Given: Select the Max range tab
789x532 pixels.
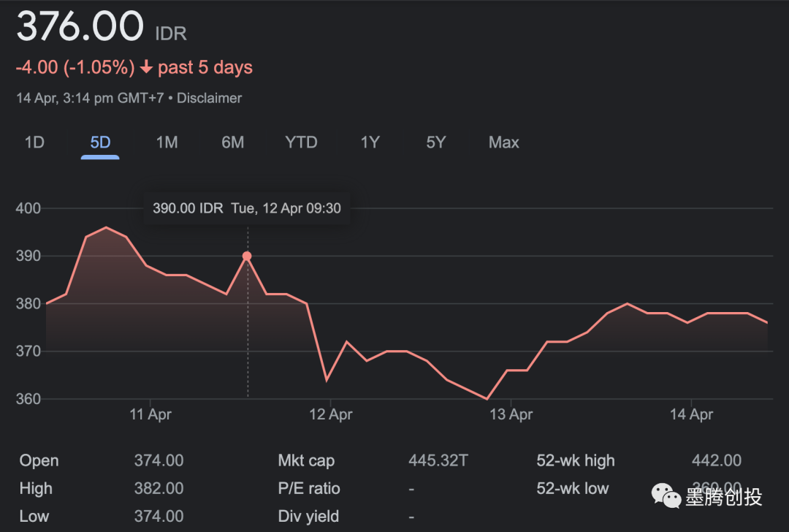Looking at the screenshot, I should [503, 142].
